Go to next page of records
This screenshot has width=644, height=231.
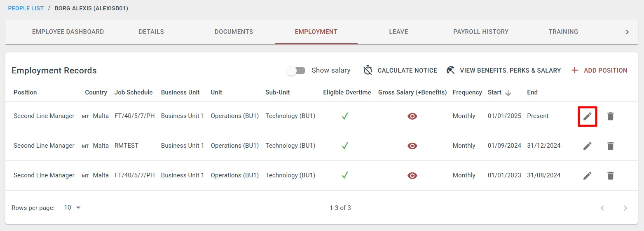(625, 208)
